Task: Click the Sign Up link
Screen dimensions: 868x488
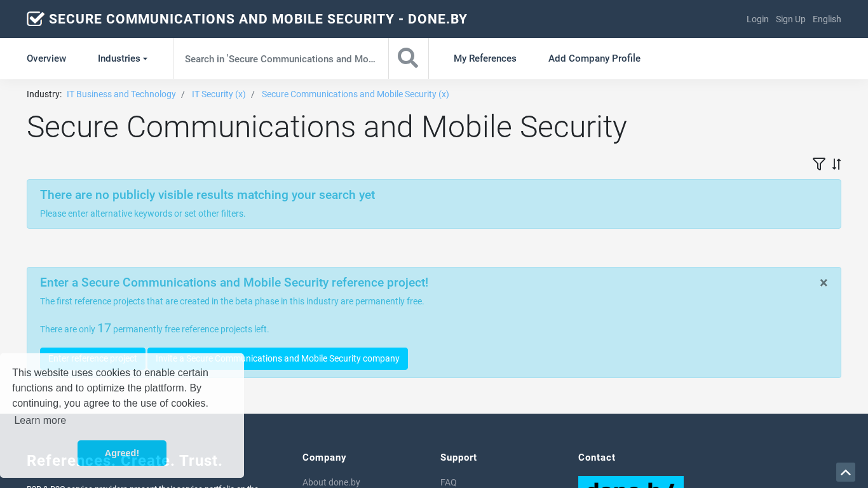Action: [x=790, y=19]
